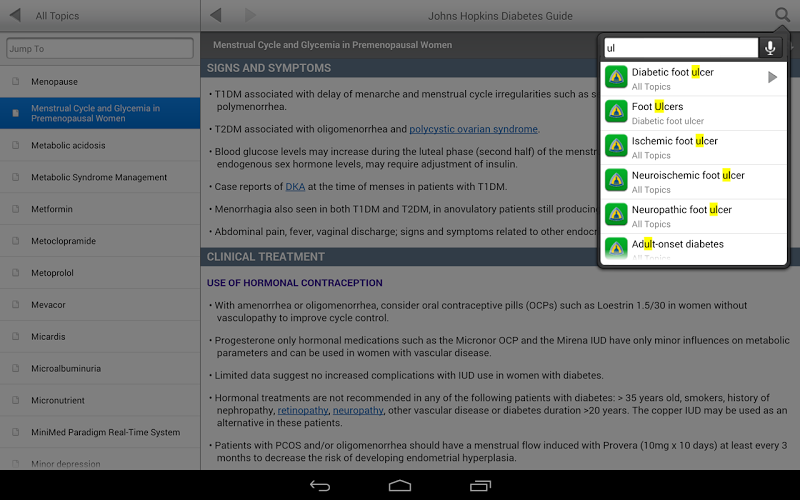Tap the document icon next to Micronutrient
The height and width of the screenshot is (500, 800).
pyautogui.click(x=16, y=400)
